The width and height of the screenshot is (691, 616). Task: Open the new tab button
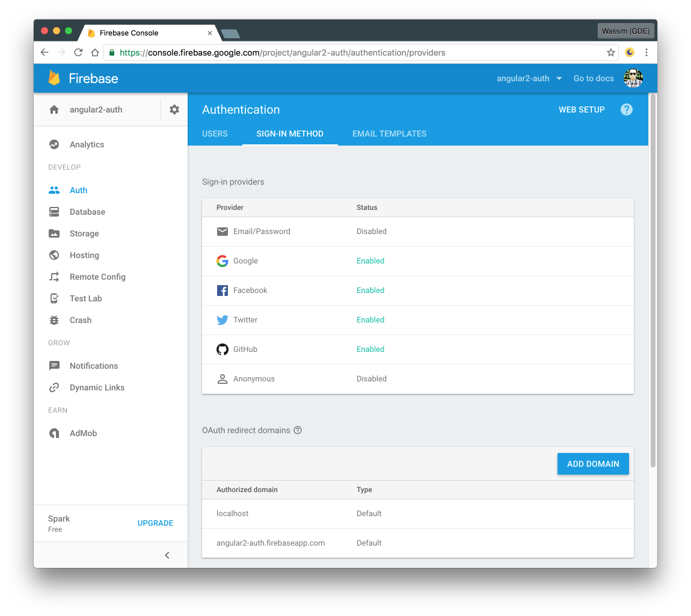click(230, 34)
